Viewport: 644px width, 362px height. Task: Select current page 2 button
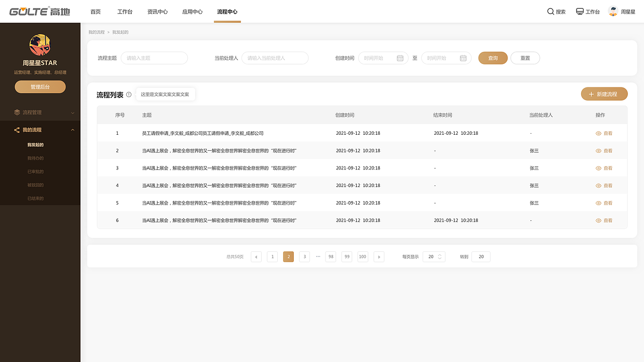tap(288, 257)
